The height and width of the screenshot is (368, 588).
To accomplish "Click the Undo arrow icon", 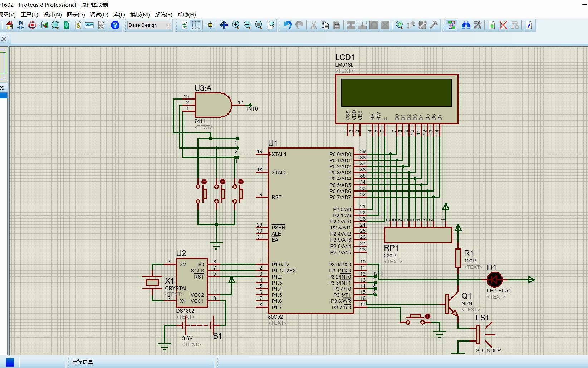I will [x=288, y=25].
